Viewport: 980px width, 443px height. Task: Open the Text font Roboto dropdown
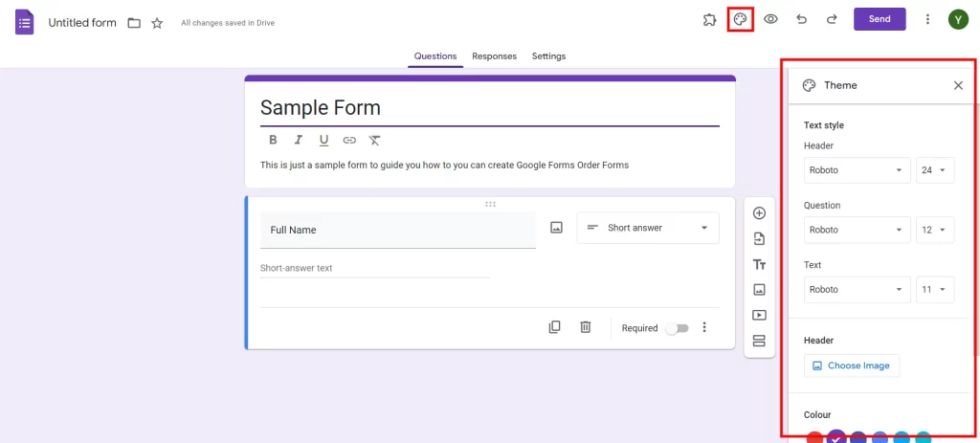pos(857,289)
